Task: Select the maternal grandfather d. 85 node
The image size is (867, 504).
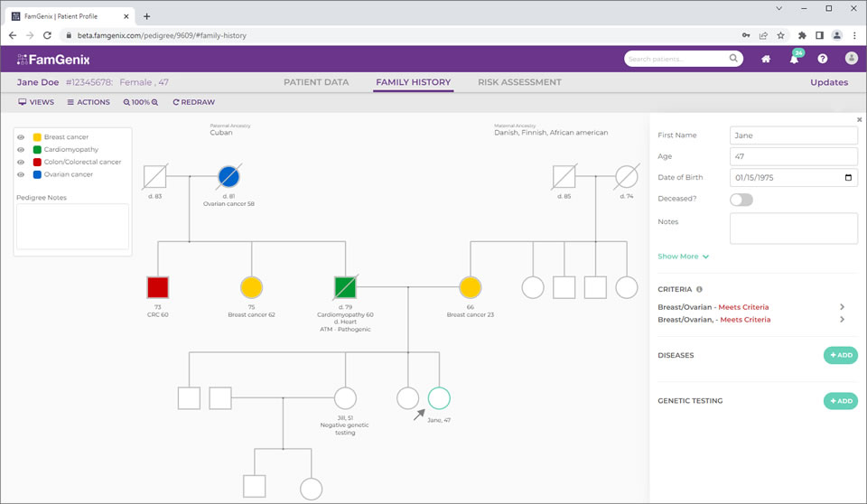Action: pos(564,177)
